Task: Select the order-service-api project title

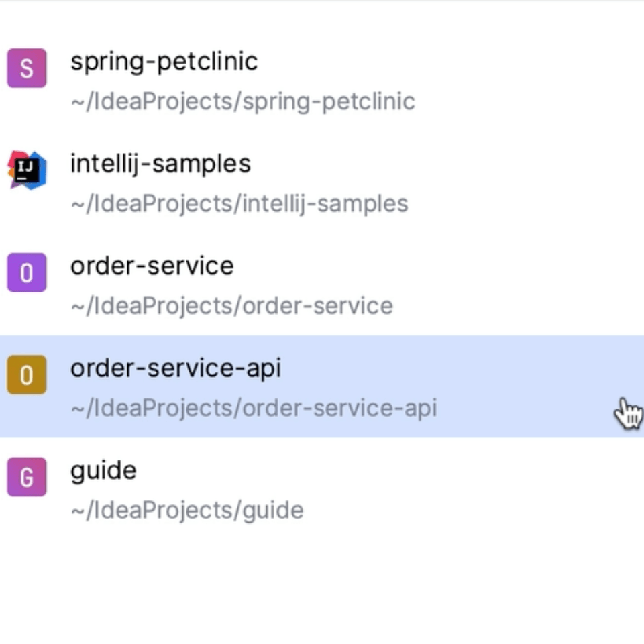Action: tap(176, 368)
